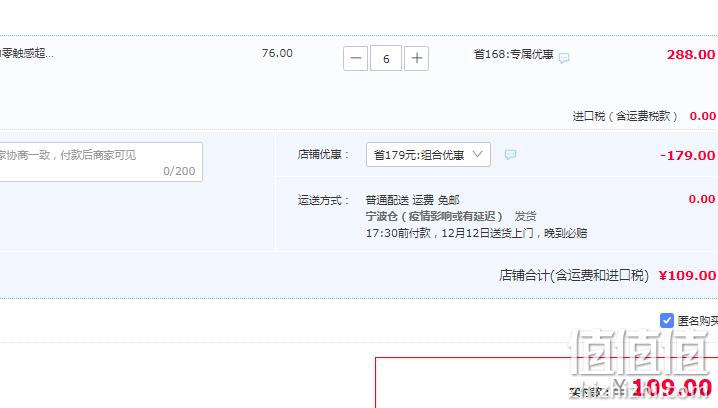Click the item price 288.00
718x408 pixels.
coord(691,54)
